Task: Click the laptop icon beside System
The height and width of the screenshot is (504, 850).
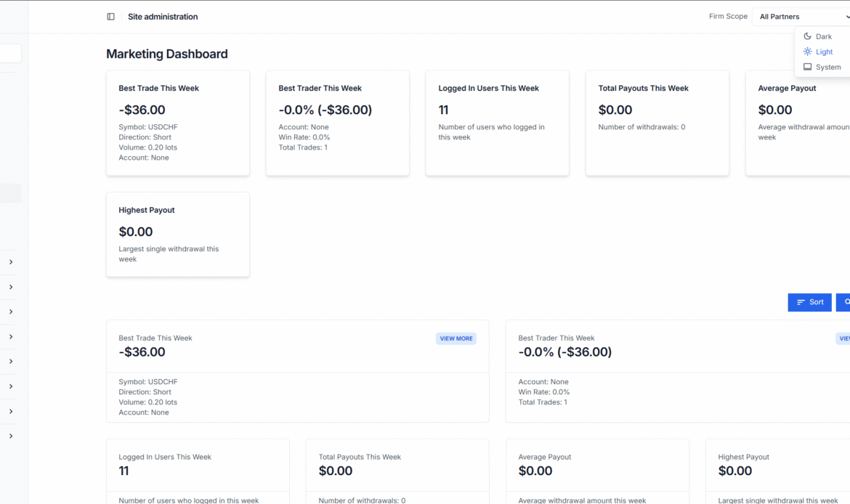Action: click(807, 67)
